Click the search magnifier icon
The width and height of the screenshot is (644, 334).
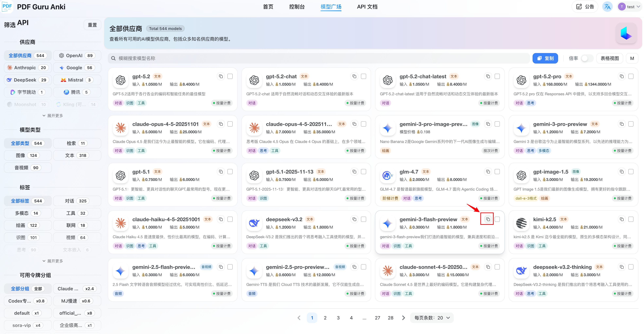tap(113, 58)
